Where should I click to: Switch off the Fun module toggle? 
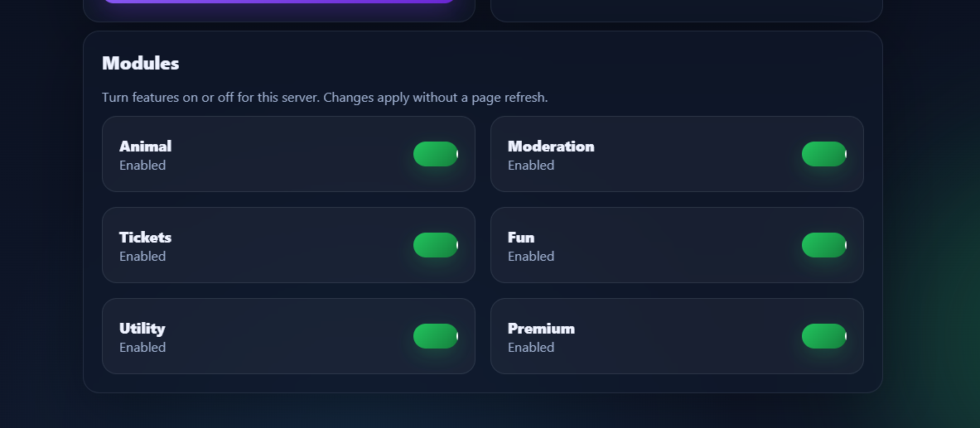tap(824, 245)
